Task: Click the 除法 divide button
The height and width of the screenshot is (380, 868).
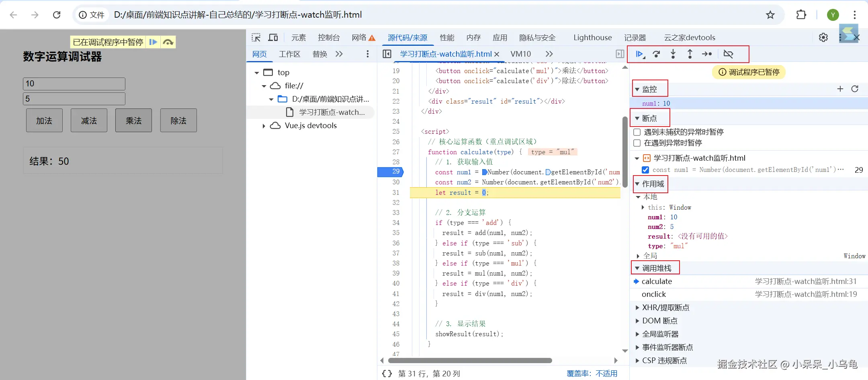Action: (x=178, y=121)
